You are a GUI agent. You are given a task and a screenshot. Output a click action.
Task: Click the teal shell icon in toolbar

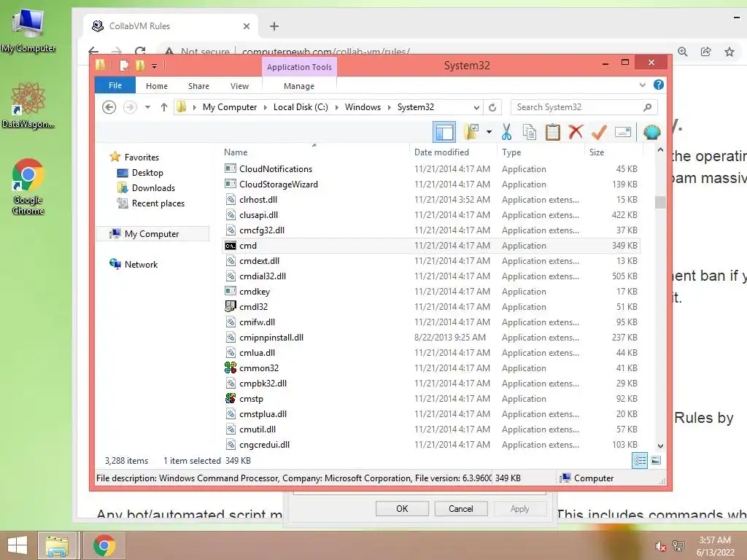[651, 133]
